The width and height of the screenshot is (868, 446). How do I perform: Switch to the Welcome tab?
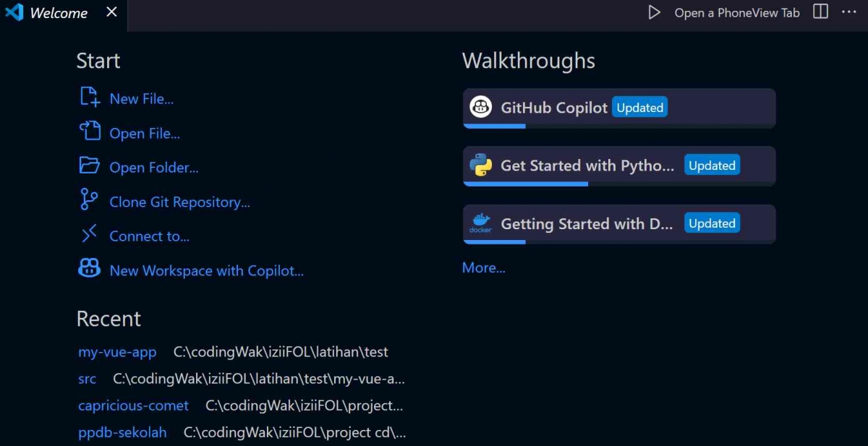coord(58,12)
